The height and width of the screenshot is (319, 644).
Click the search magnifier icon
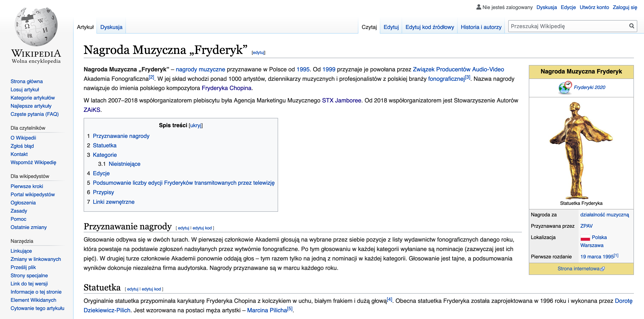click(632, 26)
